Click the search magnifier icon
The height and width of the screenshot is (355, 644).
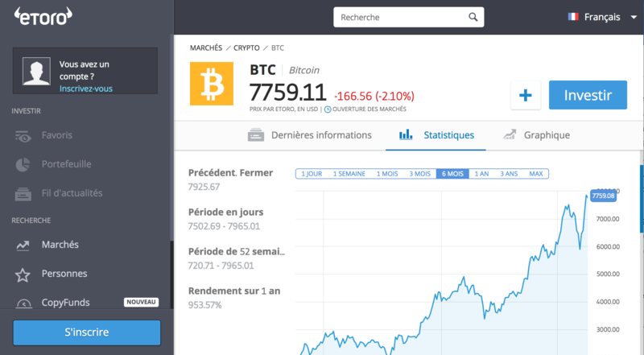pyautogui.click(x=473, y=17)
